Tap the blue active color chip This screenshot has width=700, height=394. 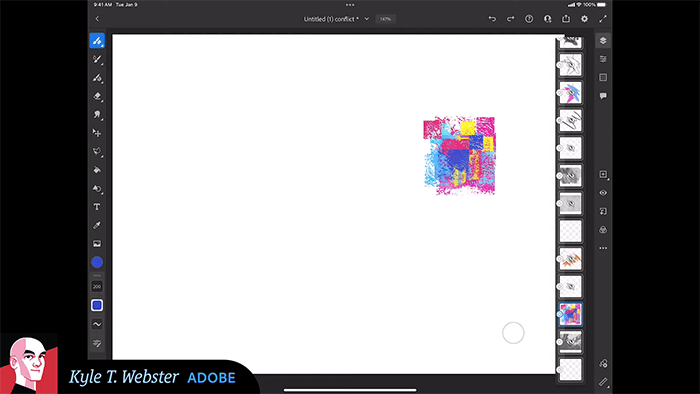(x=97, y=262)
